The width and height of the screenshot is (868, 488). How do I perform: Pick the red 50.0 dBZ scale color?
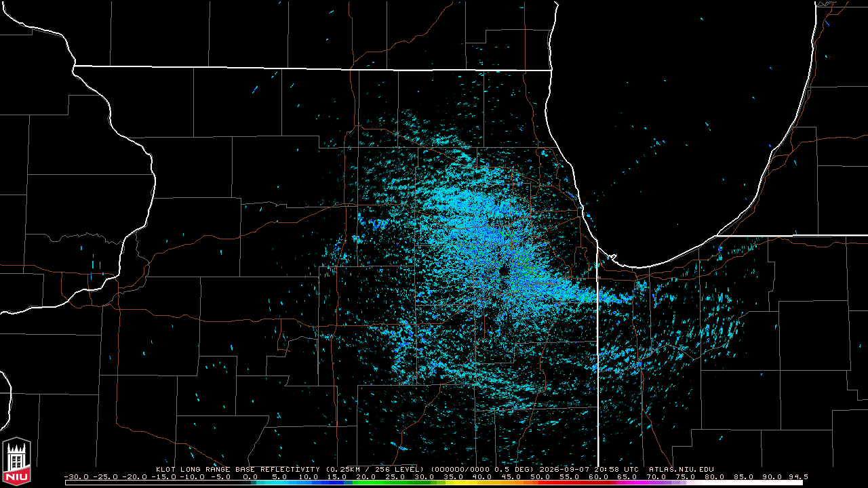click(x=540, y=483)
